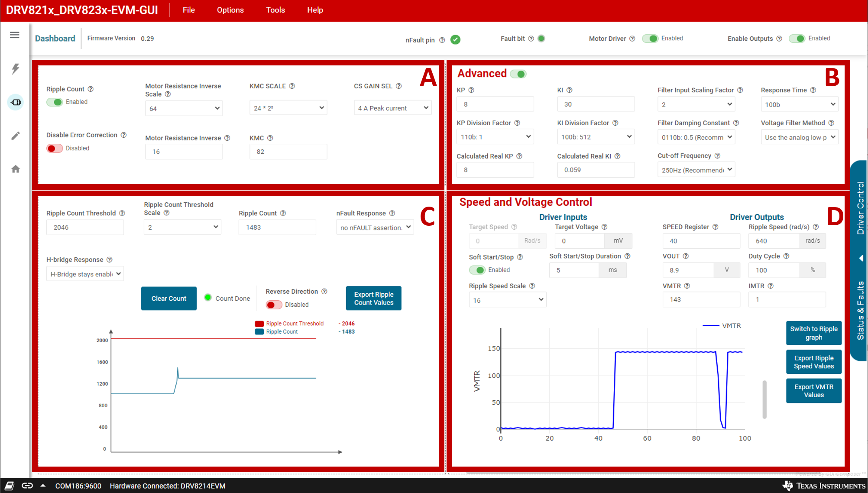Enable the Reverse Direction toggle
The width and height of the screenshot is (868, 493).
coord(273,305)
